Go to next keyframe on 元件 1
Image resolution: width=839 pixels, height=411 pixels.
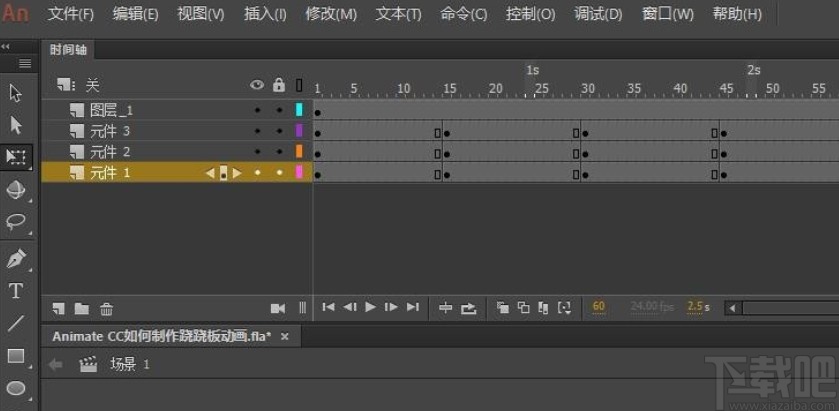[237, 173]
